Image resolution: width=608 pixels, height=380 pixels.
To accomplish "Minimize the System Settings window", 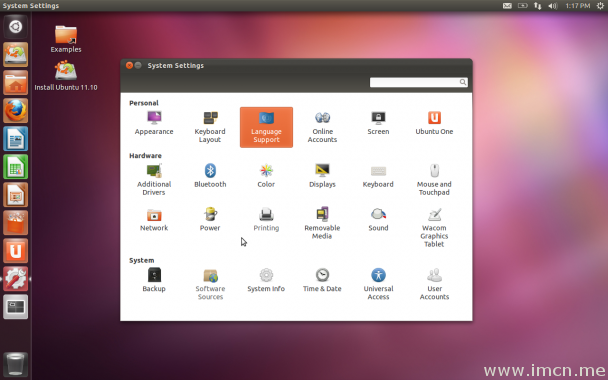I will click(138, 66).
